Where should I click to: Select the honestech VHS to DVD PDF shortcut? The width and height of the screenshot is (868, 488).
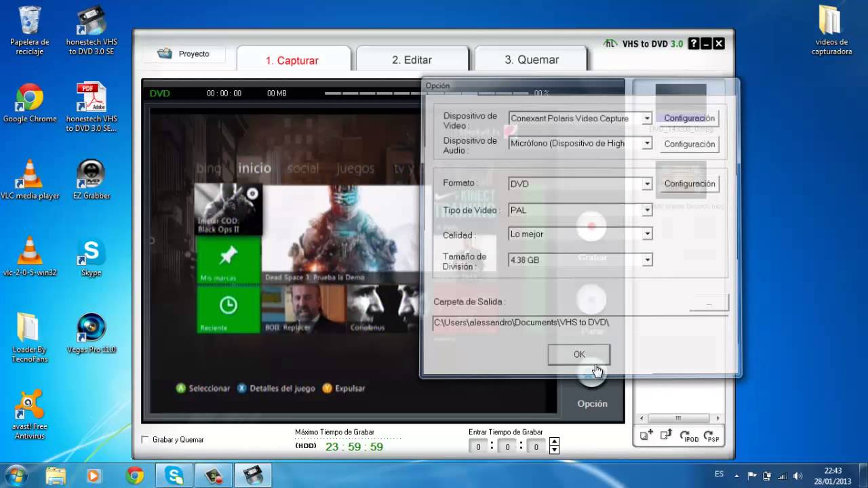click(92, 107)
